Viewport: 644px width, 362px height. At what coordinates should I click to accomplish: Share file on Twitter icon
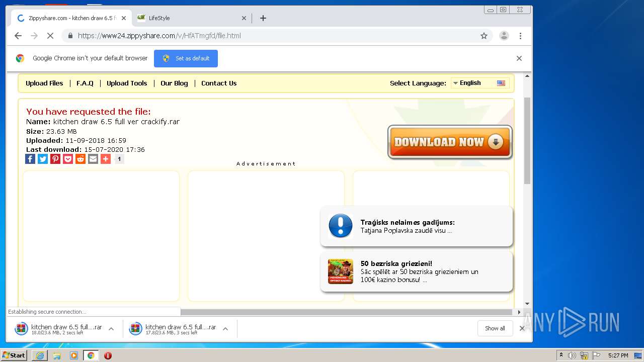[x=43, y=159]
